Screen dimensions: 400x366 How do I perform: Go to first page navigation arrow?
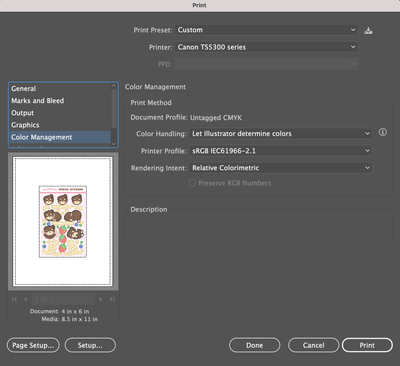click(x=14, y=299)
